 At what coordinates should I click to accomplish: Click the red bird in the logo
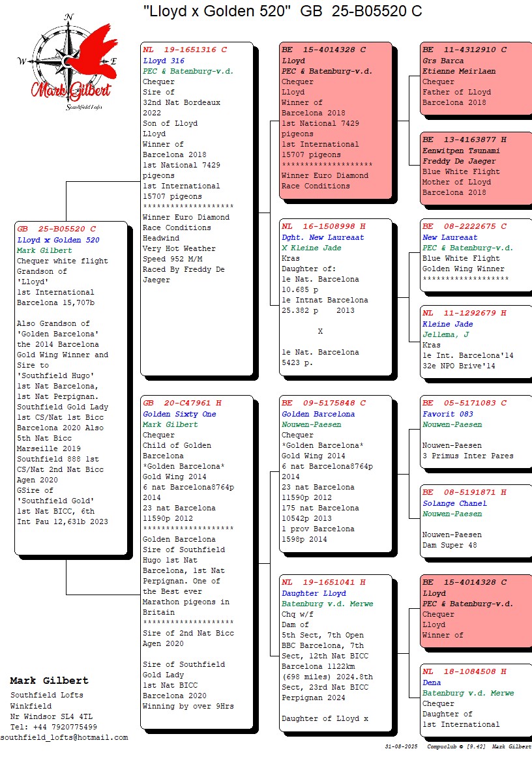tap(89, 52)
